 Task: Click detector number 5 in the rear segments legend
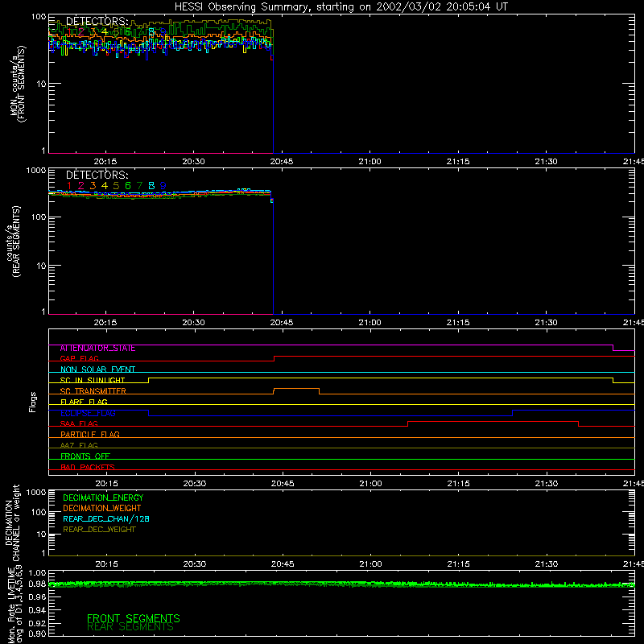click(116, 186)
